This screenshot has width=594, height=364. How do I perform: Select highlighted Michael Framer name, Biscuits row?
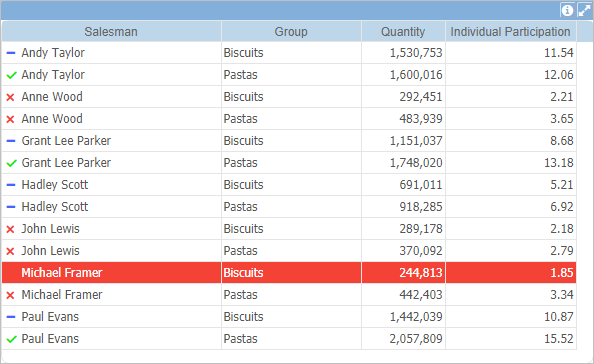tap(62, 272)
